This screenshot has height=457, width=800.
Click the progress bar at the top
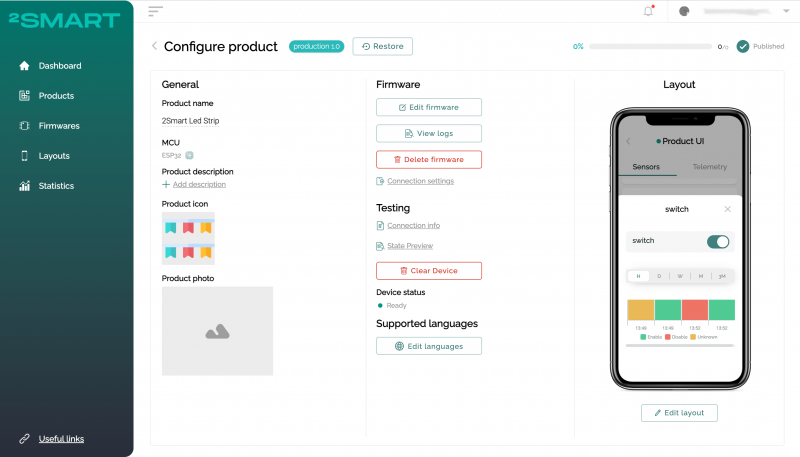click(650, 46)
